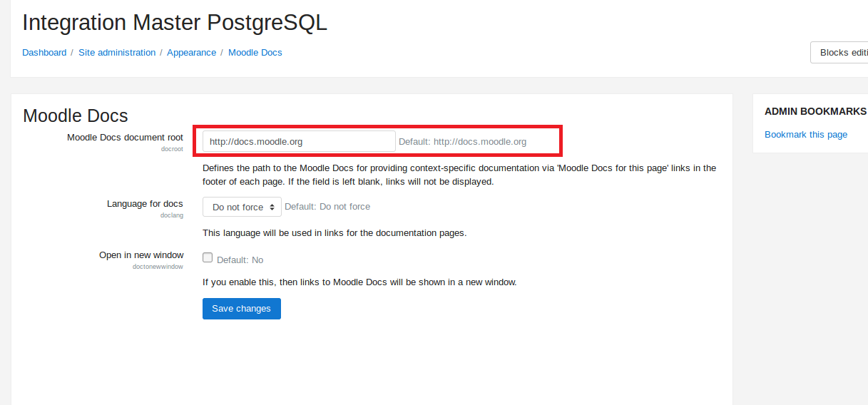The image size is (868, 405).
Task: Click the 'Default: Do not force' text
Action: [327, 207]
